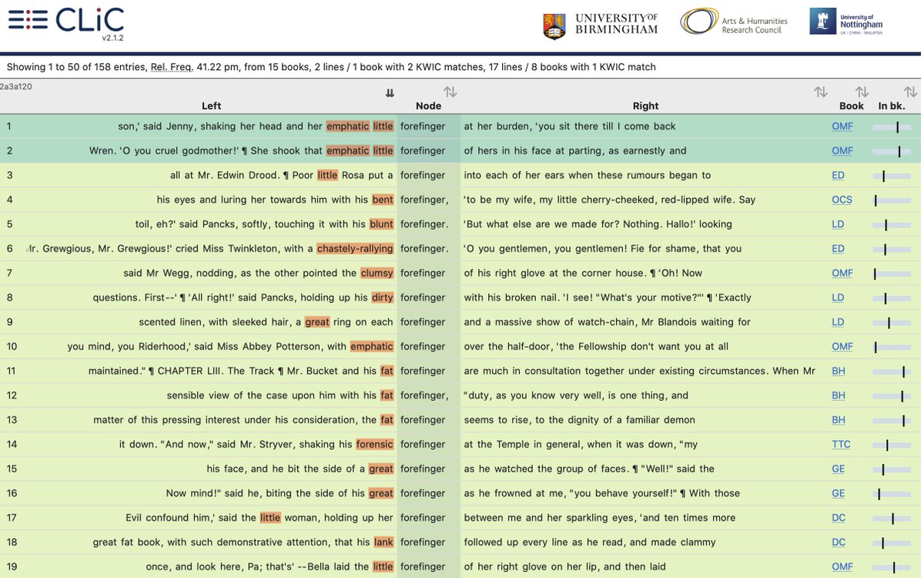Open OMF book link in row 19

[x=842, y=567]
